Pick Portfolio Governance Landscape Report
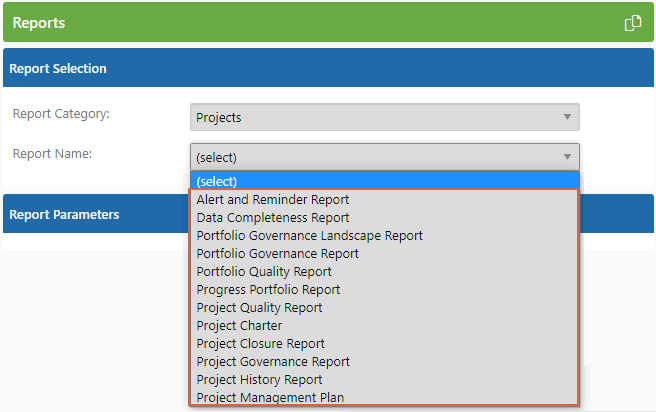Image resolution: width=656 pixels, height=412 pixels. click(x=384, y=235)
